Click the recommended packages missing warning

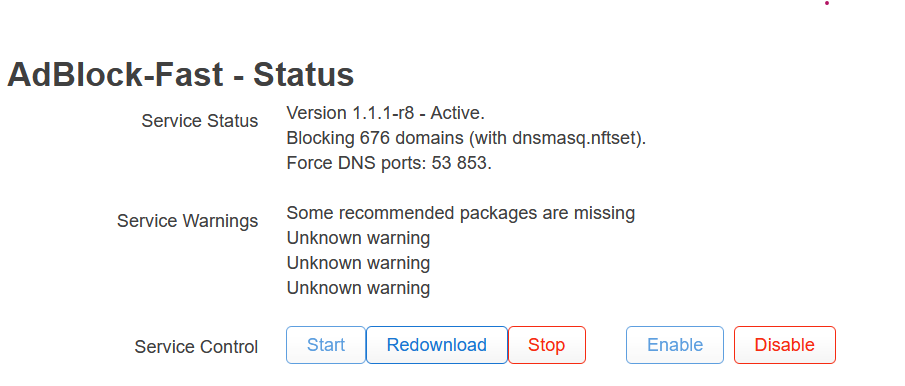(461, 213)
